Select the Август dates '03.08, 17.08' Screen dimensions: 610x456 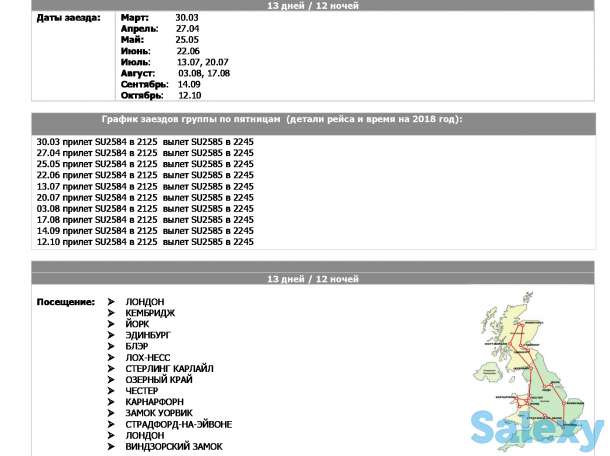coord(204,73)
